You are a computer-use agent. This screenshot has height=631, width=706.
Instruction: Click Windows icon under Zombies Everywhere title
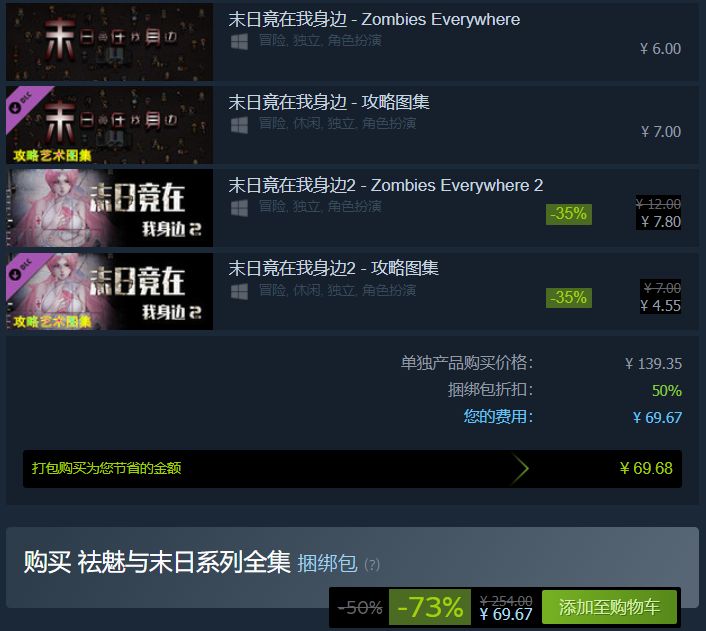[239, 42]
